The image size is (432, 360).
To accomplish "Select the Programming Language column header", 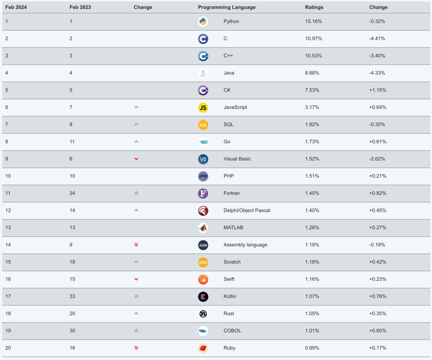I will [x=227, y=7].
